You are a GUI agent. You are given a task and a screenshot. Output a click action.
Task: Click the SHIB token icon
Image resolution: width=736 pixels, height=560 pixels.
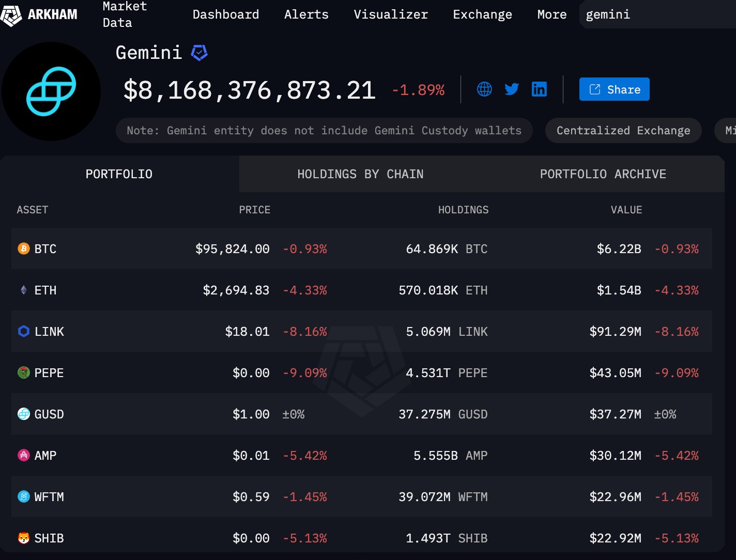(x=24, y=538)
